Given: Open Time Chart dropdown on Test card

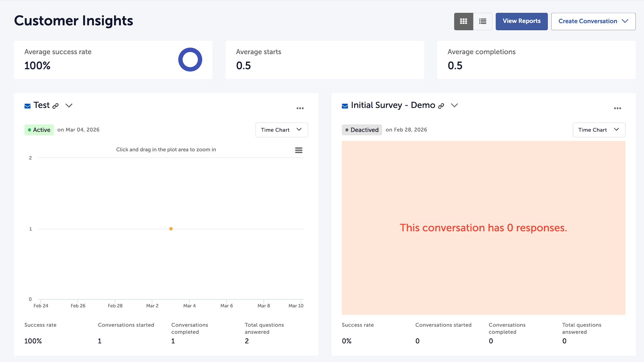Looking at the screenshot, I should 281,130.
